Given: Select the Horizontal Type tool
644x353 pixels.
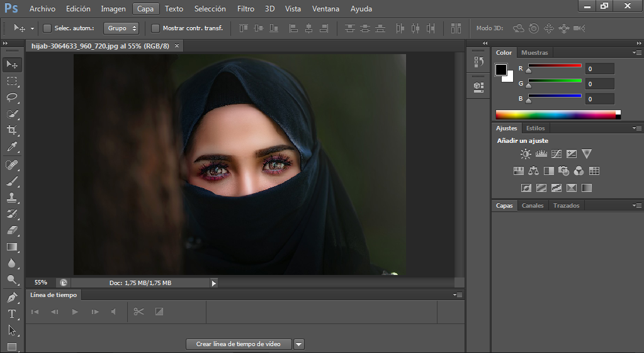Looking at the screenshot, I should tap(12, 313).
